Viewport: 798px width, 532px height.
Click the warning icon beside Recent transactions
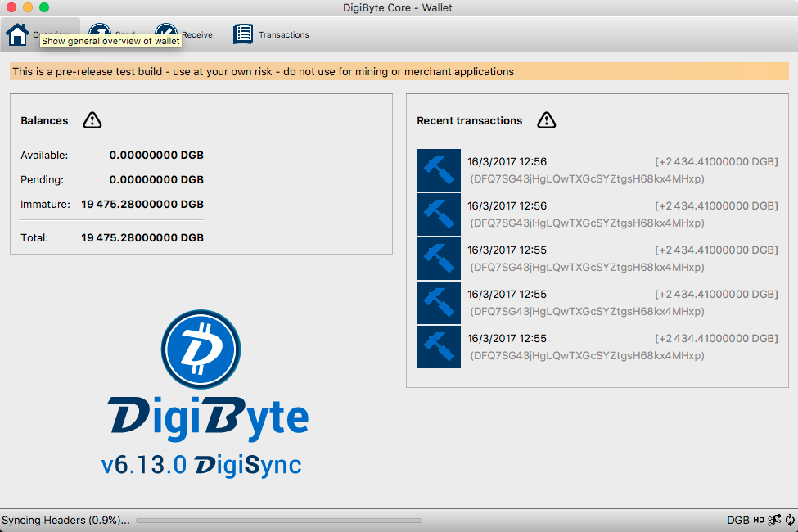pyautogui.click(x=547, y=120)
